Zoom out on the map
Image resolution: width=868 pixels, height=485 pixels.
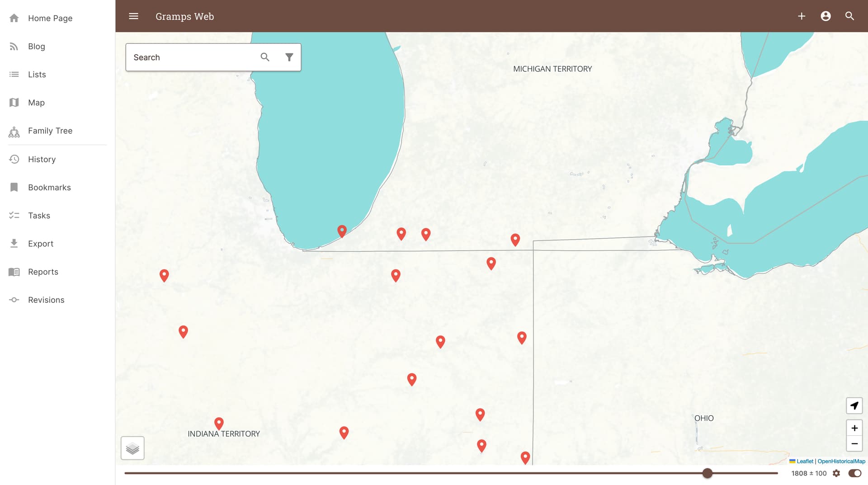854,444
